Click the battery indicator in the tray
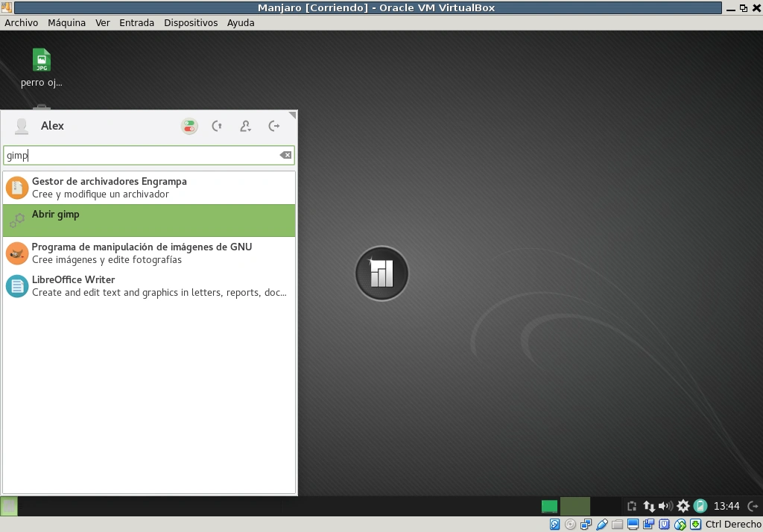This screenshot has height=532, width=763. [x=700, y=506]
